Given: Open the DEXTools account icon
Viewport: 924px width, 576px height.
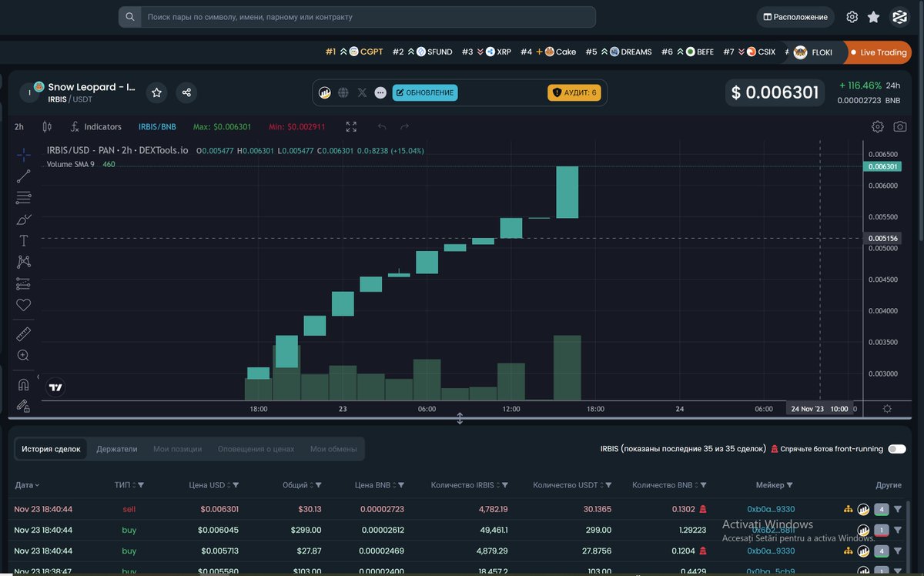Looking at the screenshot, I should [899, 16].
